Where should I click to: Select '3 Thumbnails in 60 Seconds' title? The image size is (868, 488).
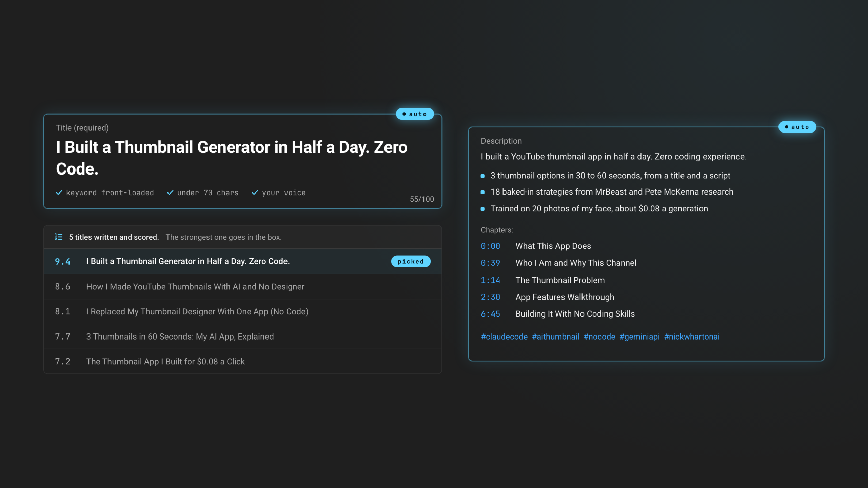(x=243, y=337)
